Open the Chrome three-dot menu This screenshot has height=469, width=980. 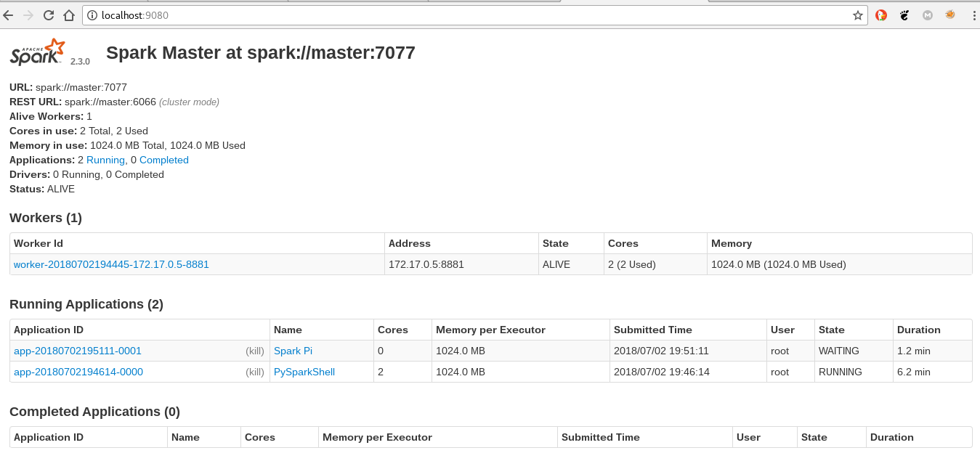click(972, 15)
